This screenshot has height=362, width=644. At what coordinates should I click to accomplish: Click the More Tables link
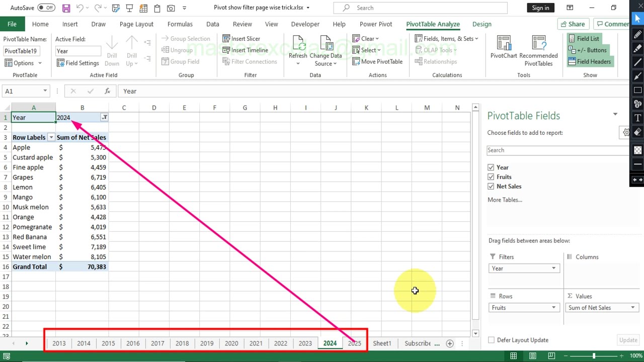click(x=505, y=200)
